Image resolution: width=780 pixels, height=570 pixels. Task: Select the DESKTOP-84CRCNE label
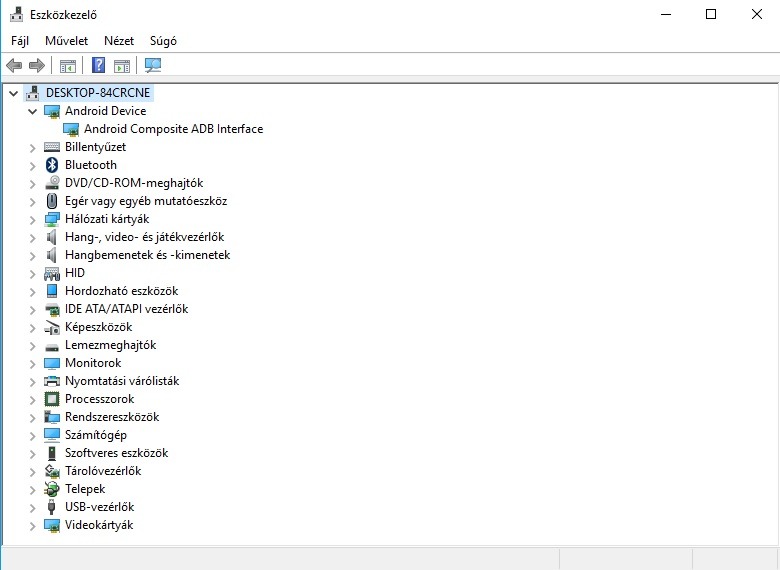(98, 93)
